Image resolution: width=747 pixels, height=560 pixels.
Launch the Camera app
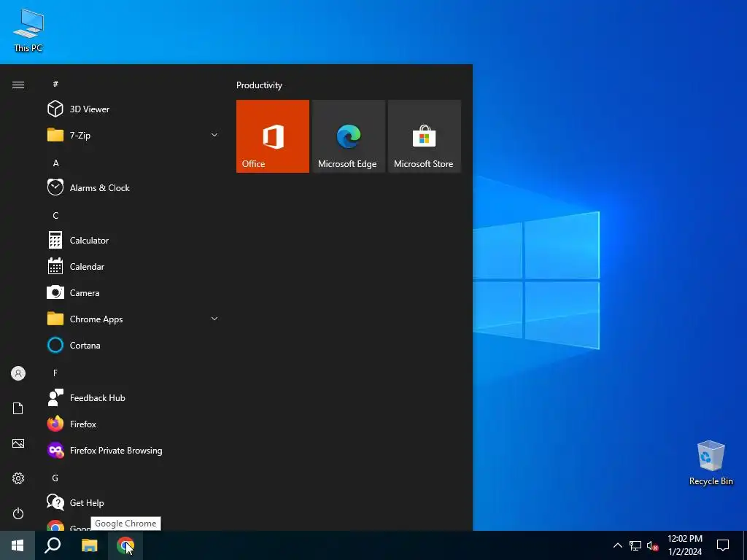[133, 293]
